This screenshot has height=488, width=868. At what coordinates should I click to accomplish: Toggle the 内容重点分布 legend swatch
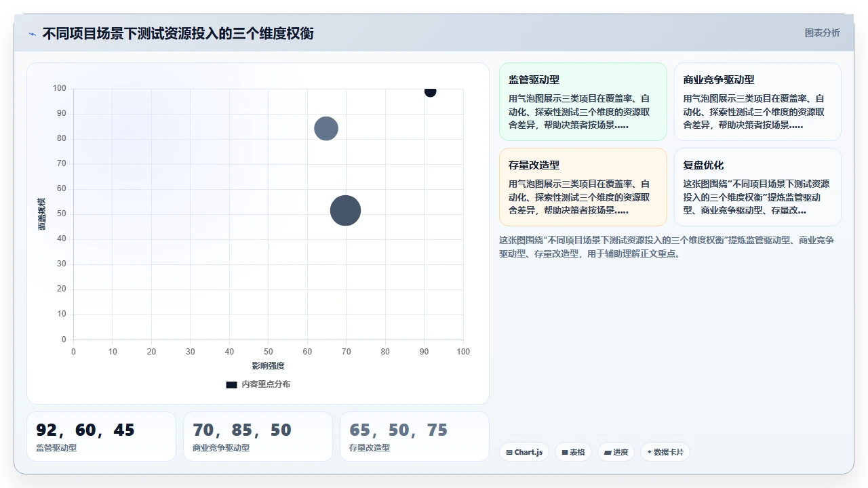[x=231, y=384]
